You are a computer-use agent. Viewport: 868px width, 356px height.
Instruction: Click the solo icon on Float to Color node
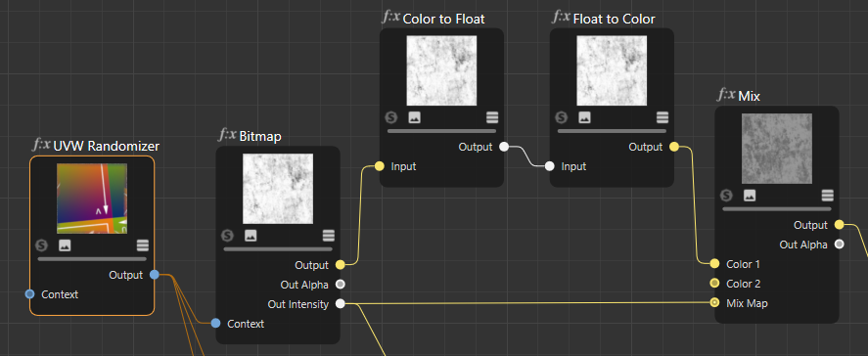pos(562,116)
